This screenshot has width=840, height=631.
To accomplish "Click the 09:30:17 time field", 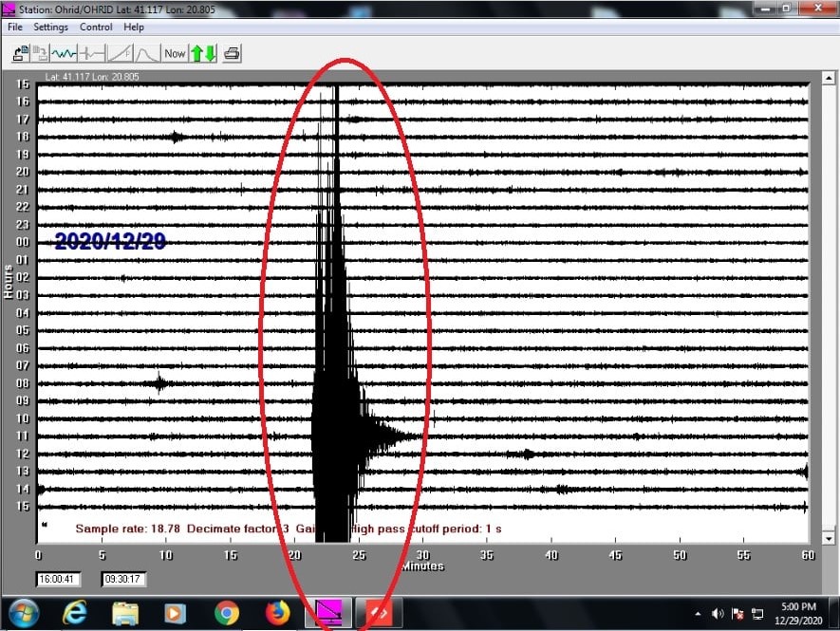I will 123,579.
